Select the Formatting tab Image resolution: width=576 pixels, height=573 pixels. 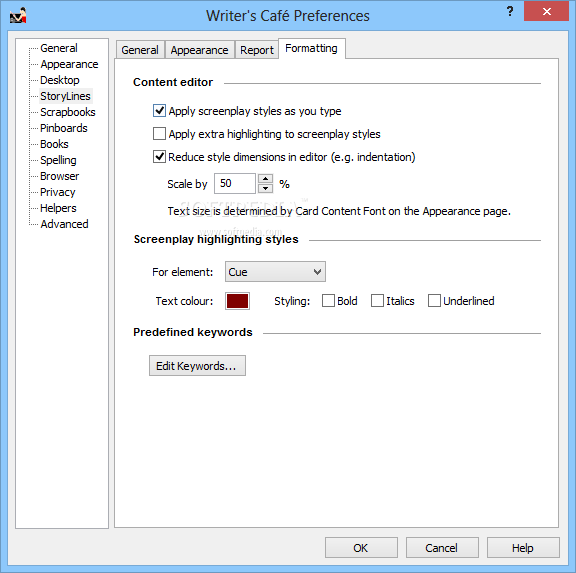click(x=312, y=48)
